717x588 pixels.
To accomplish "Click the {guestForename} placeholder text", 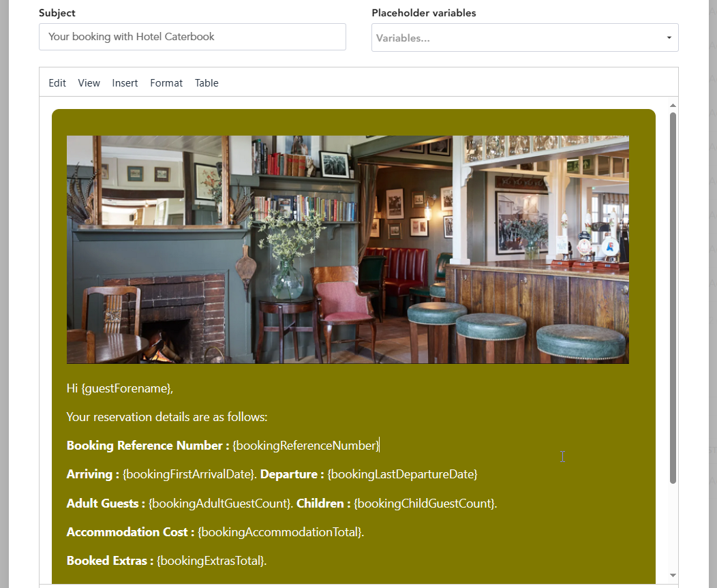I will pyautogui.click(x=126, y=388).
